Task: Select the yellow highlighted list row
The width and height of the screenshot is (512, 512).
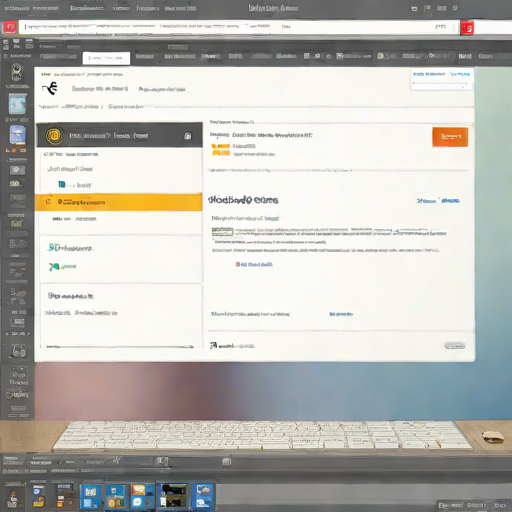Action: (119, 202)
